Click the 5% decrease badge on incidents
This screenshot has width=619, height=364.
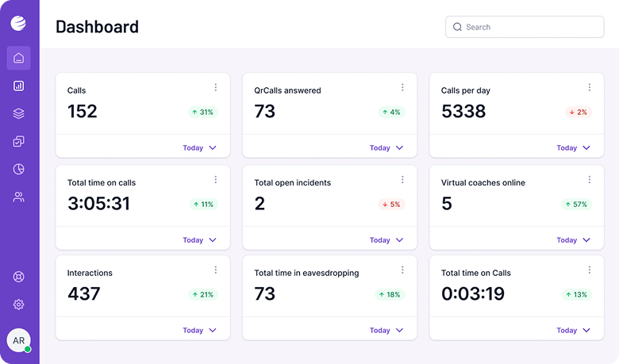tap(391, 205)
